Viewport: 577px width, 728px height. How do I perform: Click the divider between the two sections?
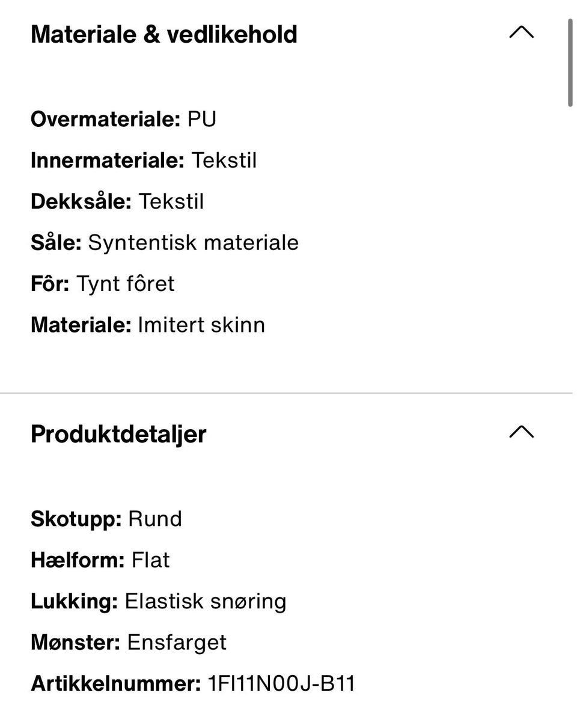pos(286,393)
